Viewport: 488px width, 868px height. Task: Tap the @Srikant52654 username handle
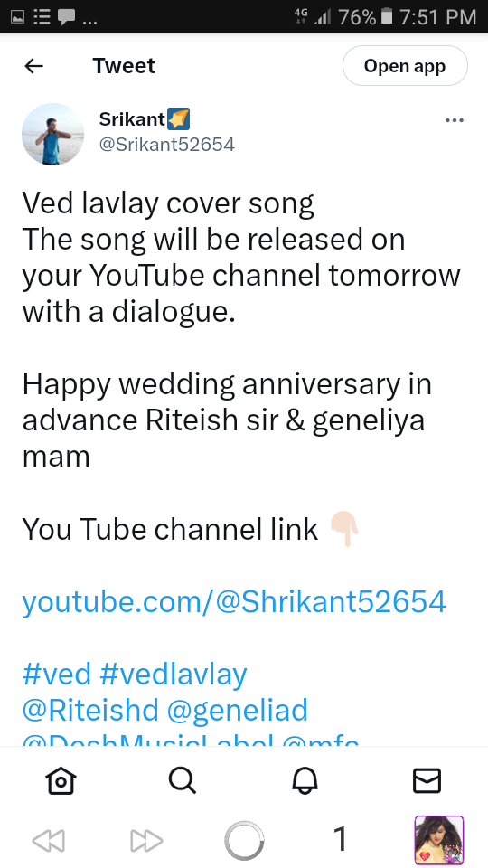point(167,145)
